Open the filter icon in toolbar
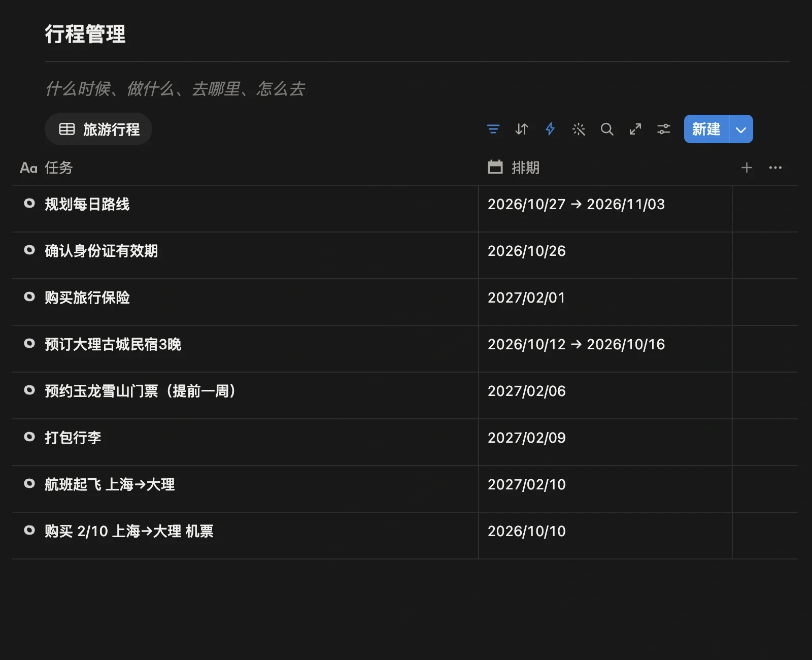This screenshot has width=812, height=660. pos(493,129)
